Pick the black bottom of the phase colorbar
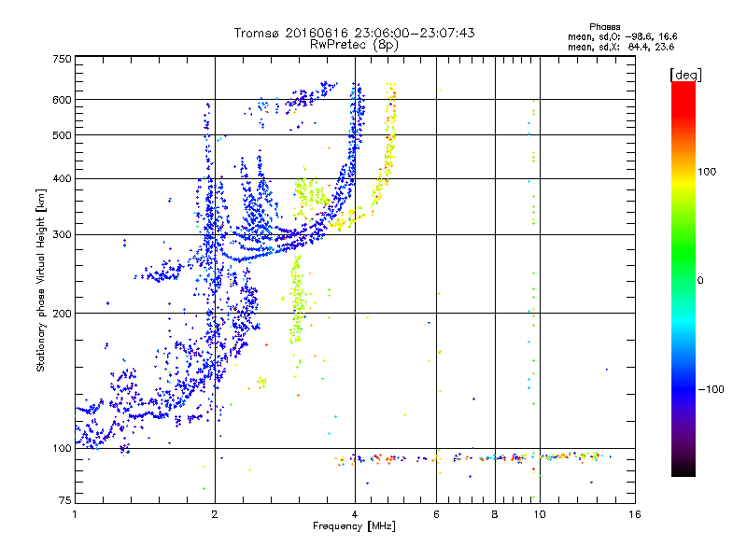The width and height of the screenshot is (747, 560). [x=684, y=469]
